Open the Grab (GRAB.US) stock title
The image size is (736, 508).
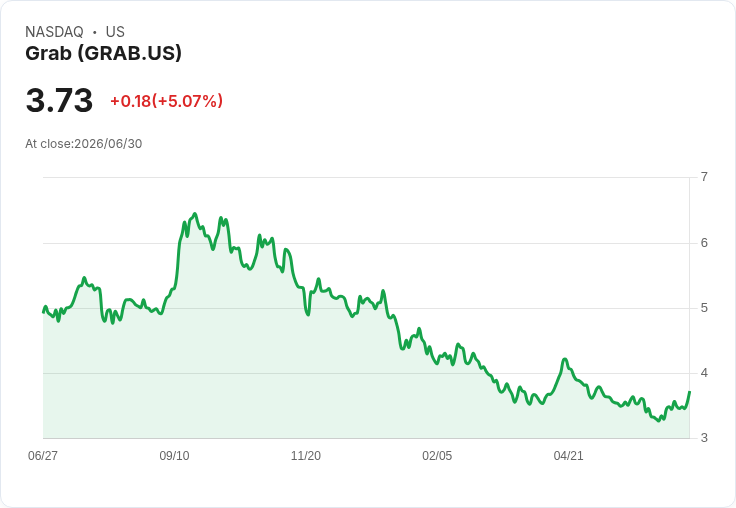(x=103, y=54)
